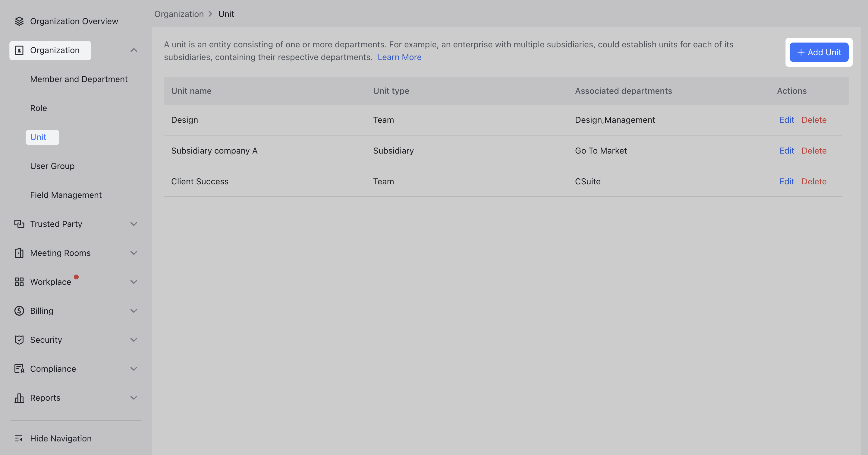The image size is (868, 455).
Task: Delete the Subsidiary company A unit
Action: coord(814,151)
